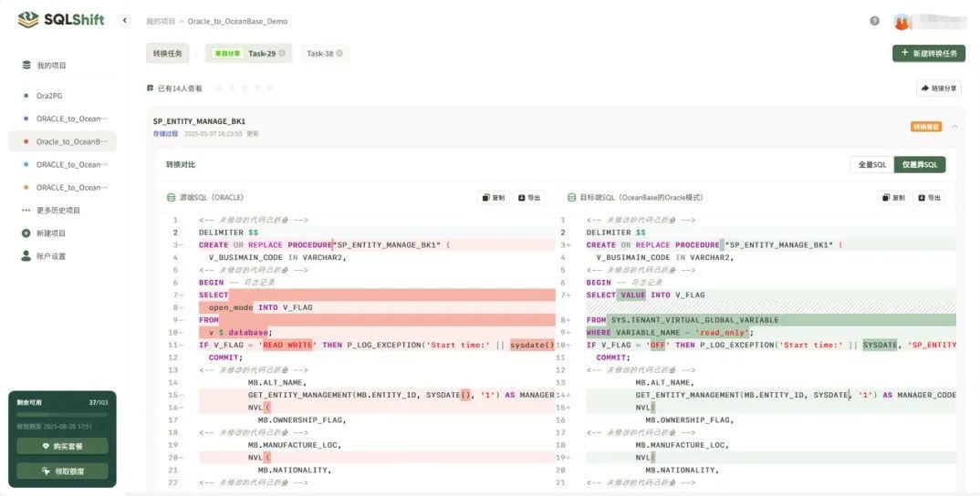This screenshot has width=980, height=496.
Task: Click the 购买套餐 button
Action: pos(62,446)
